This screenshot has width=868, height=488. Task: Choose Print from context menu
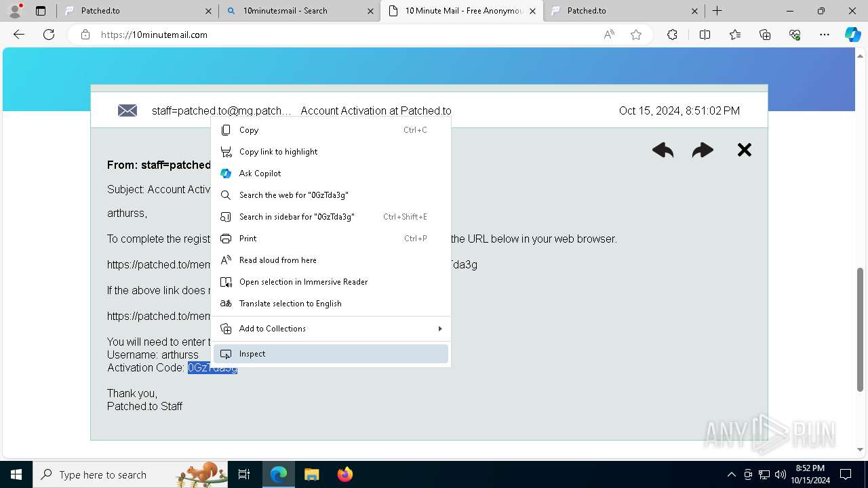click(331, 239)
